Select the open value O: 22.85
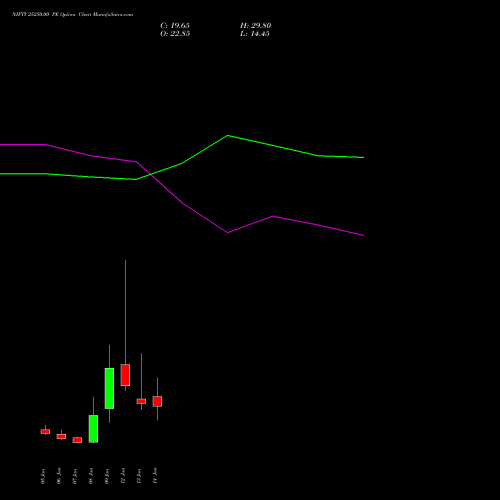 coord(175,34)
